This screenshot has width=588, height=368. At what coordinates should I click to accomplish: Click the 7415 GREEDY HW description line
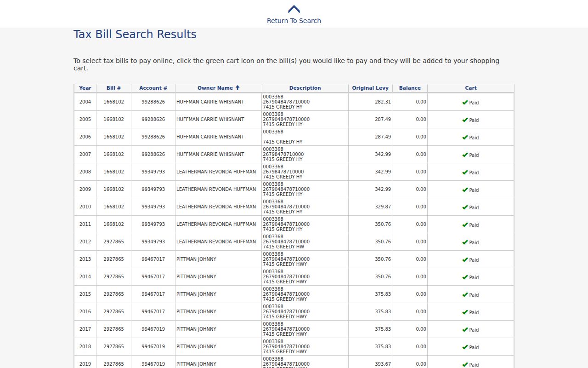coord(283,247)
